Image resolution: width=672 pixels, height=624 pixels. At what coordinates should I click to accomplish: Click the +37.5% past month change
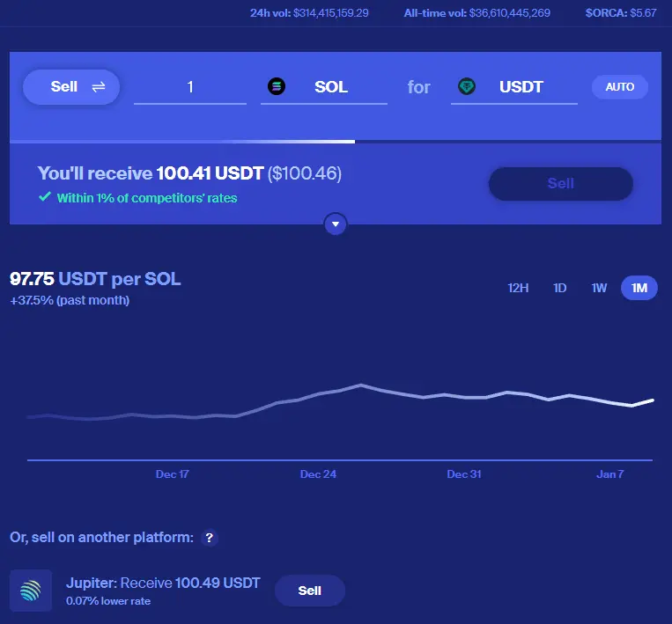pyautogui.click(x=70, y=300)
